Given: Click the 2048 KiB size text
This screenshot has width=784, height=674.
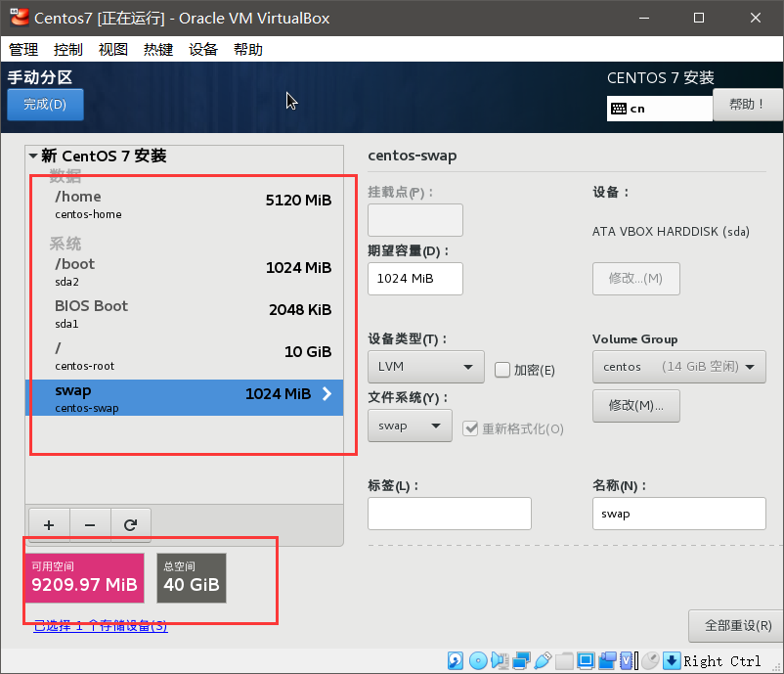Looking at the screenshot, I should click(300, 310).
